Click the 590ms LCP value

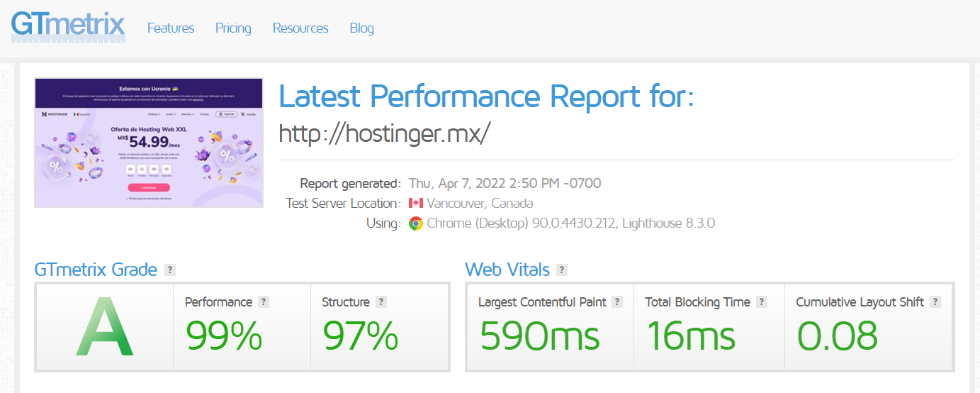[x=539, y=336]
